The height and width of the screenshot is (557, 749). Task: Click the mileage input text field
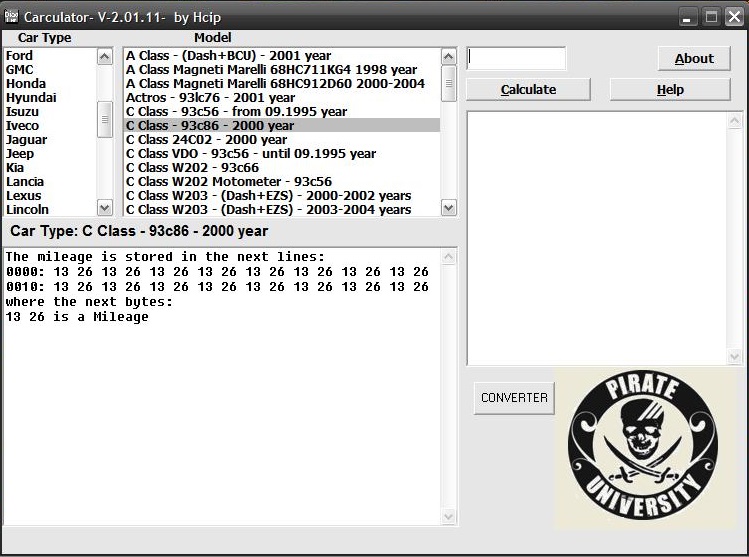click(516, 58)
